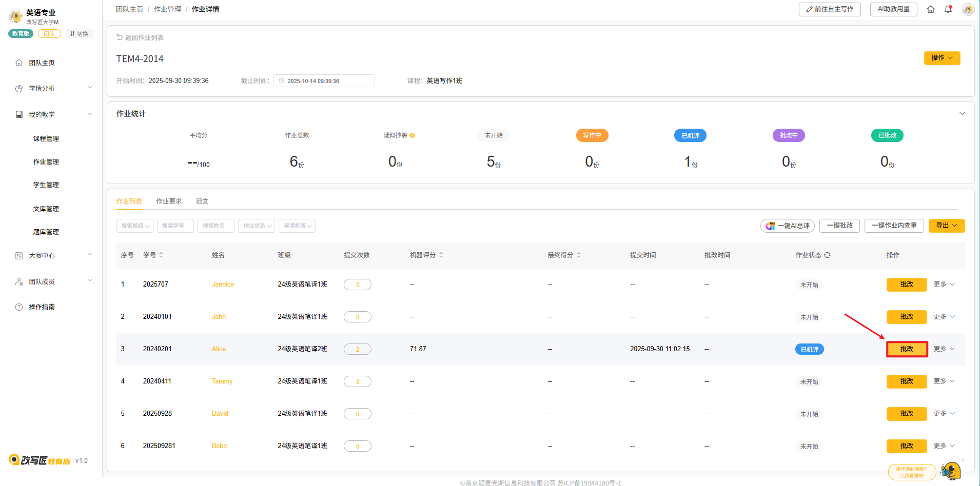Viewport: 980px width, 486px height.
Task: Switch to the 范文 tab
Action: [x=202, y=201]
